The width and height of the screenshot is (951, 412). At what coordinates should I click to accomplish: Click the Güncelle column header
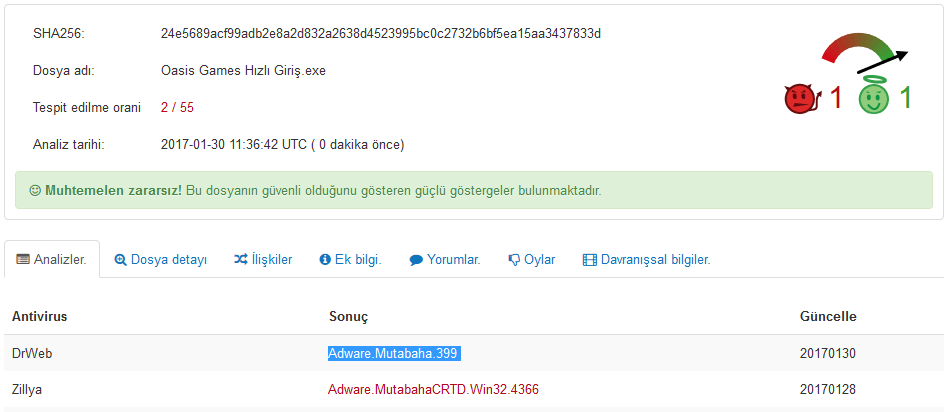coord(828,317)
